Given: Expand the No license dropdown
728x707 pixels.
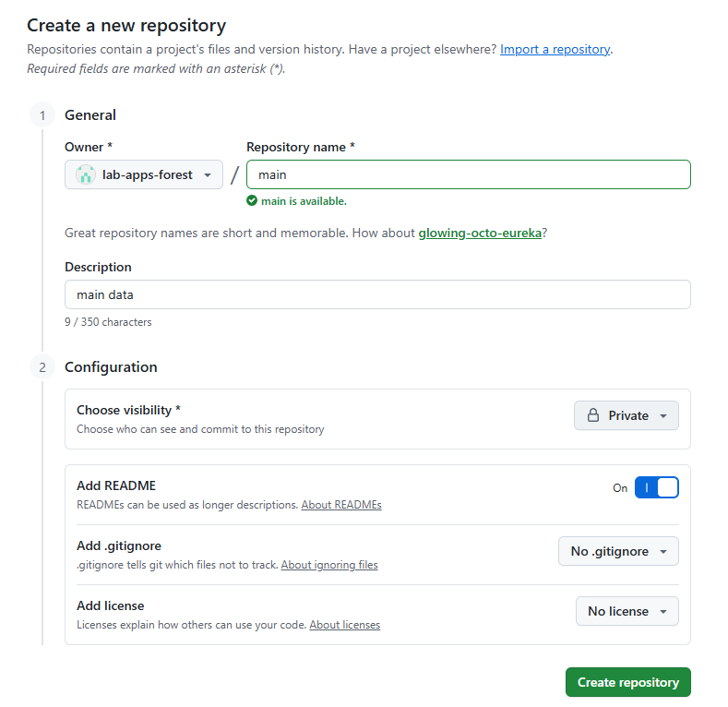Looking at the screenshot, I should [x=627, y=611].
